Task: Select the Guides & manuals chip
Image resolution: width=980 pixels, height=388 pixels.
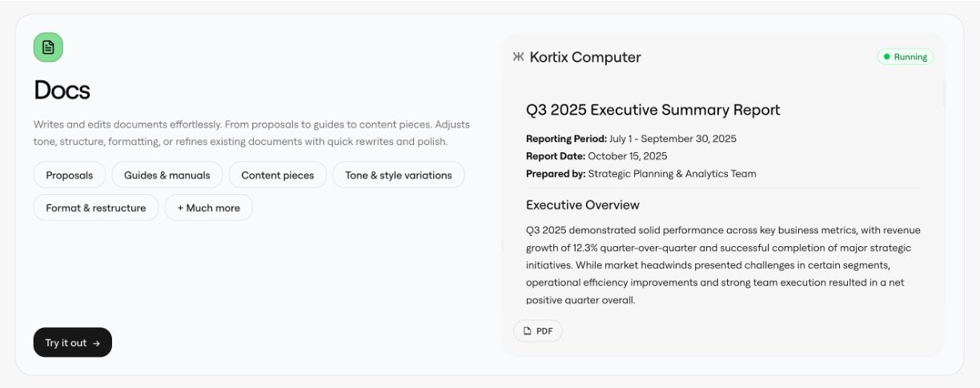Action: 167,175
